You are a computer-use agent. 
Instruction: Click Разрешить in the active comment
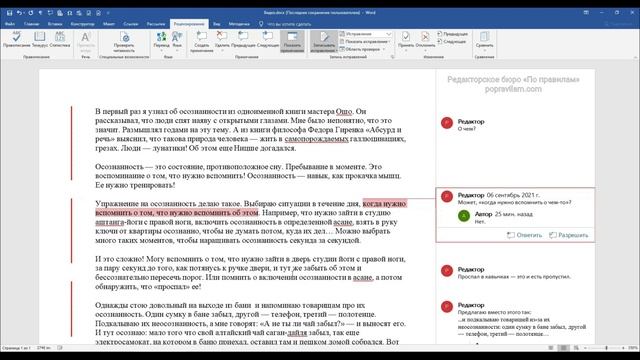pyautogui.click(x=569, y=235)
